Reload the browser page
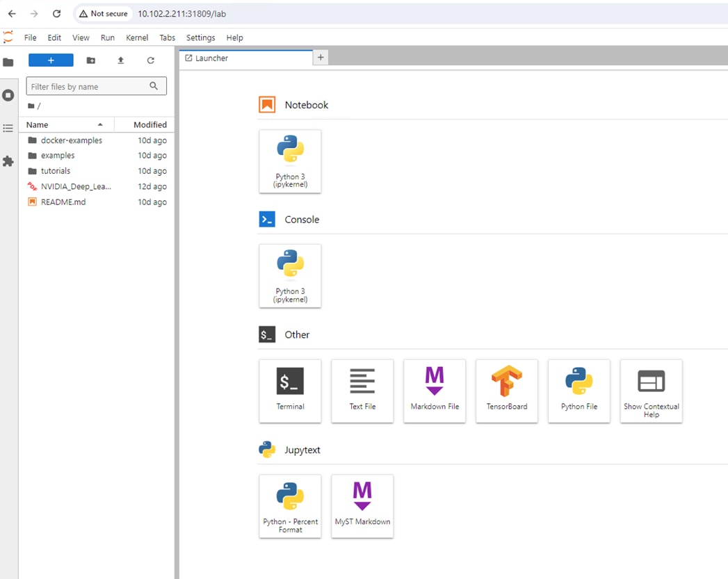Image resolution: width=728 pixels, height=579 pixels. 56,13
